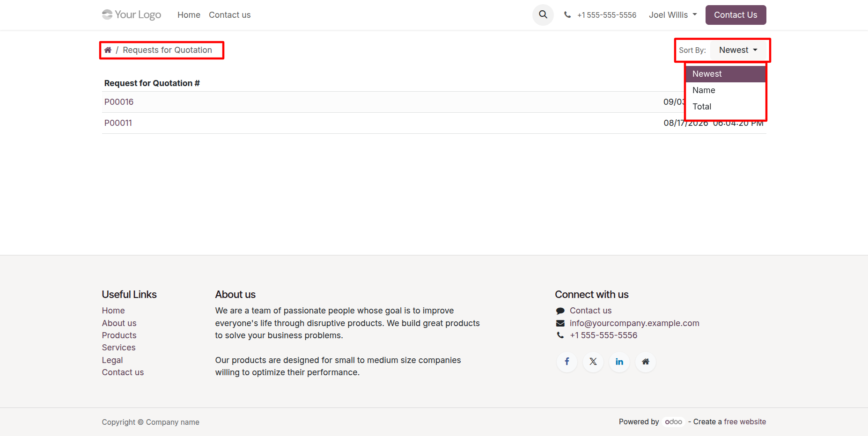Click Contact us under Connect with us
This screenshot has width=868, height=436.
[x=591, y=311]
